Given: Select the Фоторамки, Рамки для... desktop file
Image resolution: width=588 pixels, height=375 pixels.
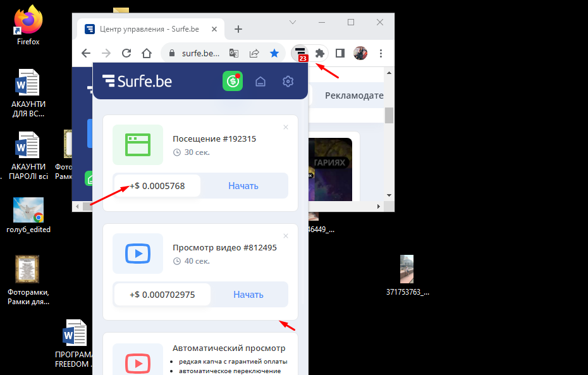Looking at the screenshot, I should point(28,280).
